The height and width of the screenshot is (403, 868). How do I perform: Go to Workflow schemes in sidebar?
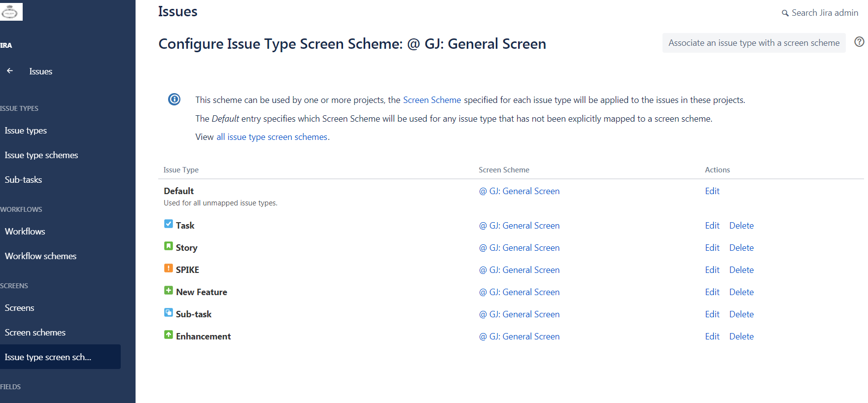[40, 256]
